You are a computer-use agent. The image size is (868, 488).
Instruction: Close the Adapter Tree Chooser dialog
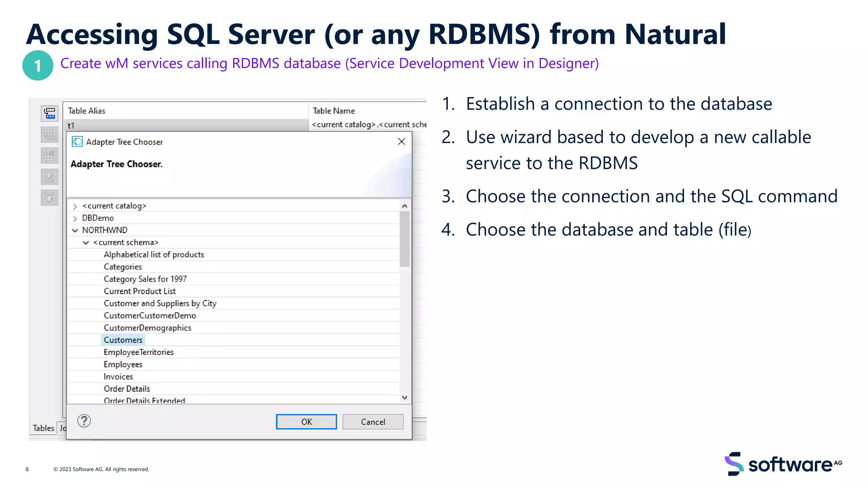(401, 141)
